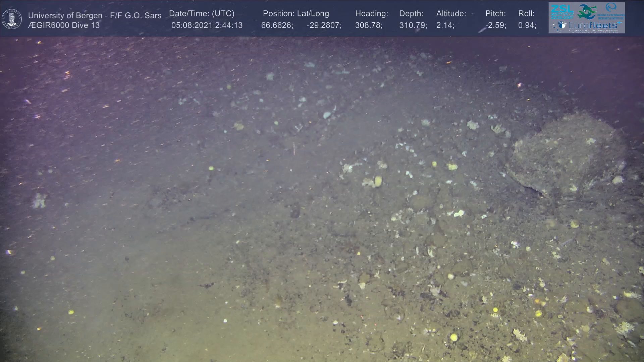
Task: Click the 'ÆGIR6000 Dive 13' label
Action: (64, 25)
